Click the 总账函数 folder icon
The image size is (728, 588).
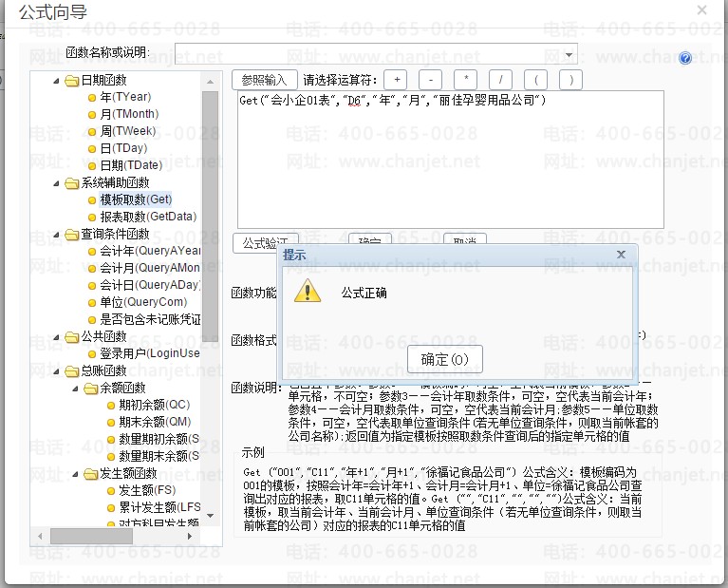tap(71, 370)
